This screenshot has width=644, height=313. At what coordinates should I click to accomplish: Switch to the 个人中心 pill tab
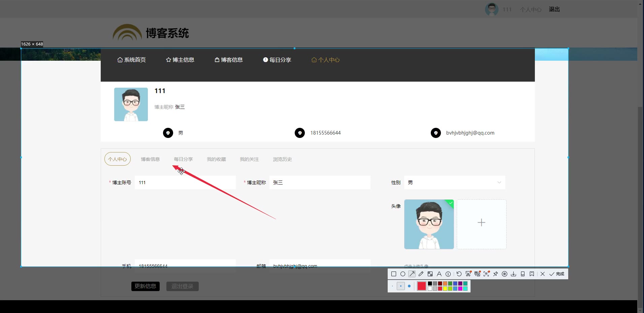click(118, 159)
